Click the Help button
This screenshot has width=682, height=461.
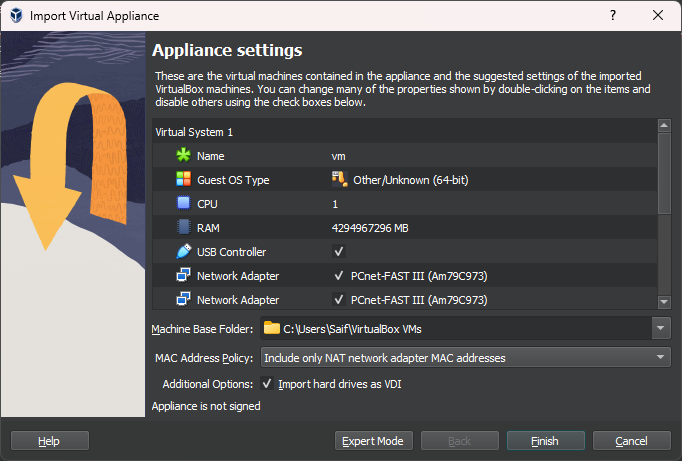50,441
